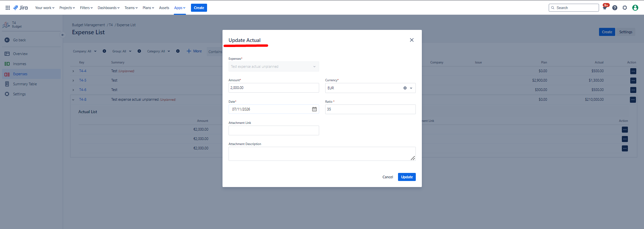The image size is (644, 229).
Task: Open the Jira settings gear icon
Action: [x=625, y=8]
